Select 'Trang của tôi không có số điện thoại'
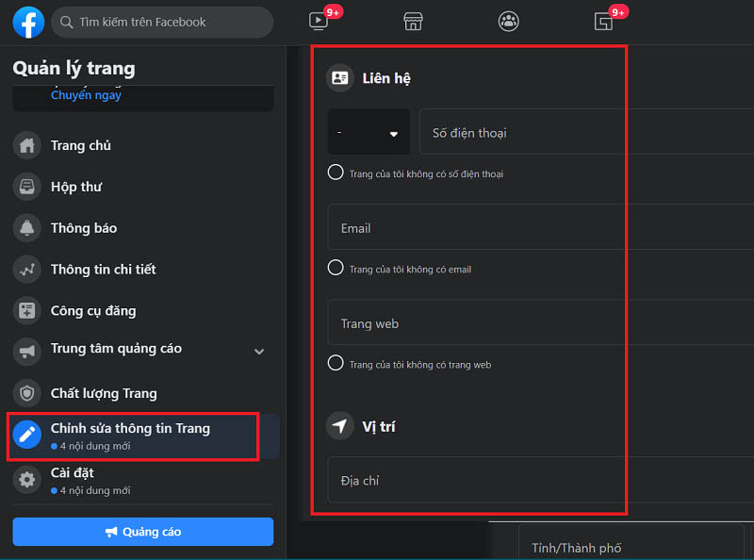754x560 pixels. 335,173
